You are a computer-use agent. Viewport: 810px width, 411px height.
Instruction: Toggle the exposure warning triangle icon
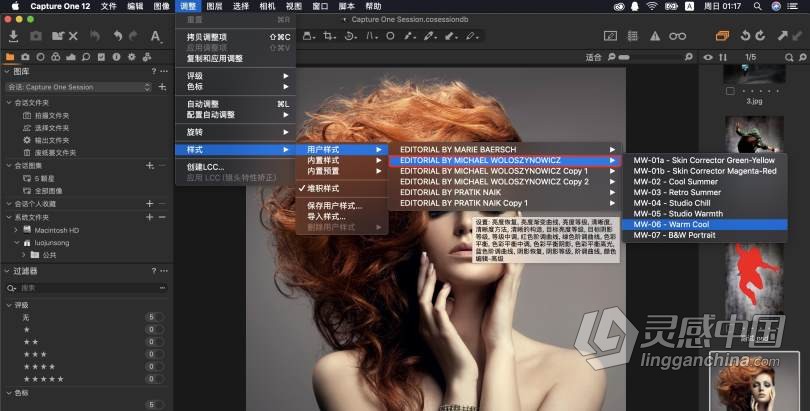point(655,36)
